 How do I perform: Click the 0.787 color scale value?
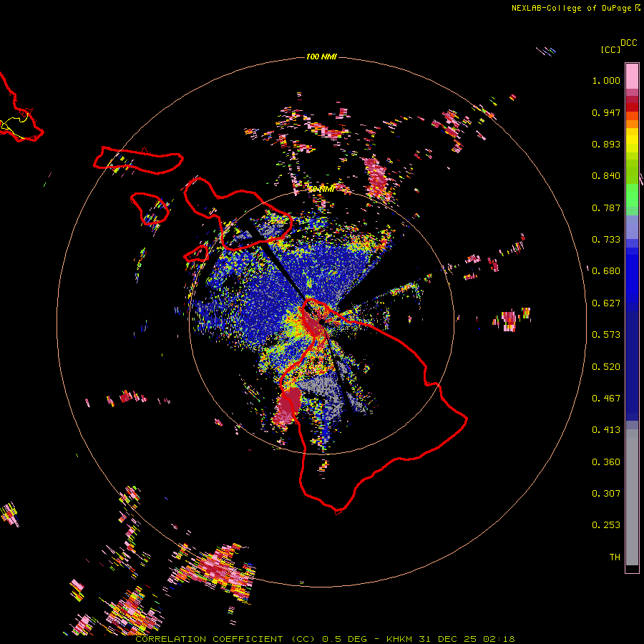click(x=606, y=208)
